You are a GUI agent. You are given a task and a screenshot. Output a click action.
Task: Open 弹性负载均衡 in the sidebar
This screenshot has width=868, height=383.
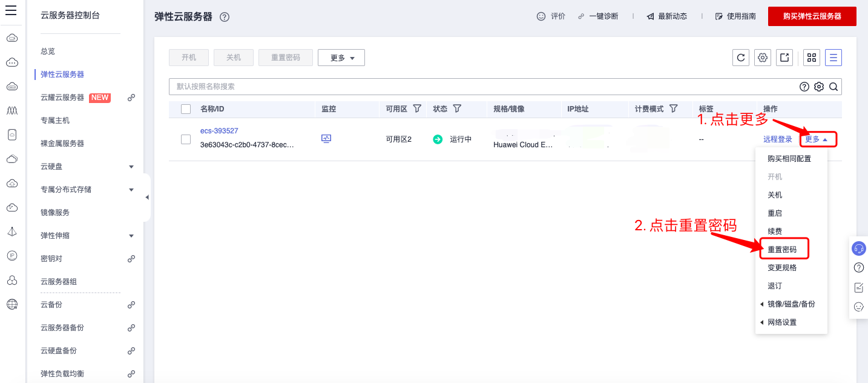click(62, 374)
